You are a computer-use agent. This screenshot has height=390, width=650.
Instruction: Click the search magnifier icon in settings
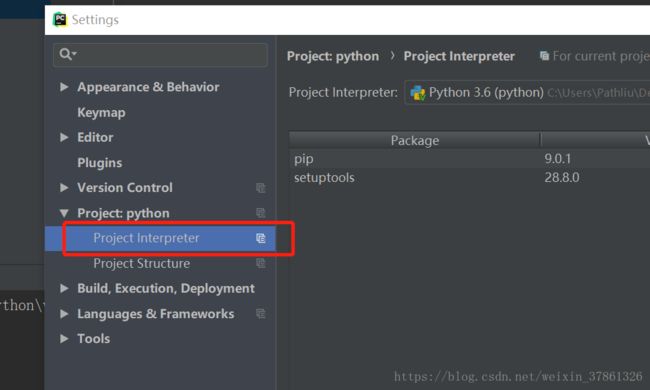pos(66,54)
